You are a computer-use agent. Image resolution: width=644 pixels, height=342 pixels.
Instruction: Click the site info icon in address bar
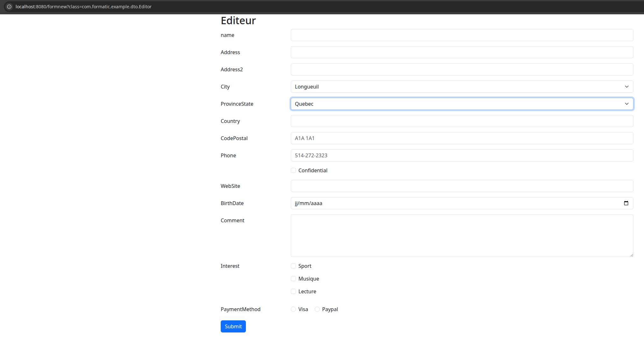tap(9, 6)
